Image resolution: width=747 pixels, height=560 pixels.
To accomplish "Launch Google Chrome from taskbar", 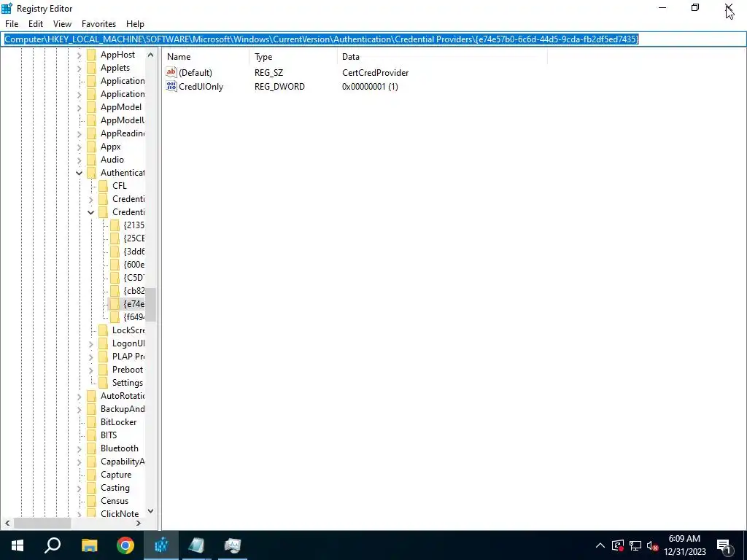I will 125,545.
